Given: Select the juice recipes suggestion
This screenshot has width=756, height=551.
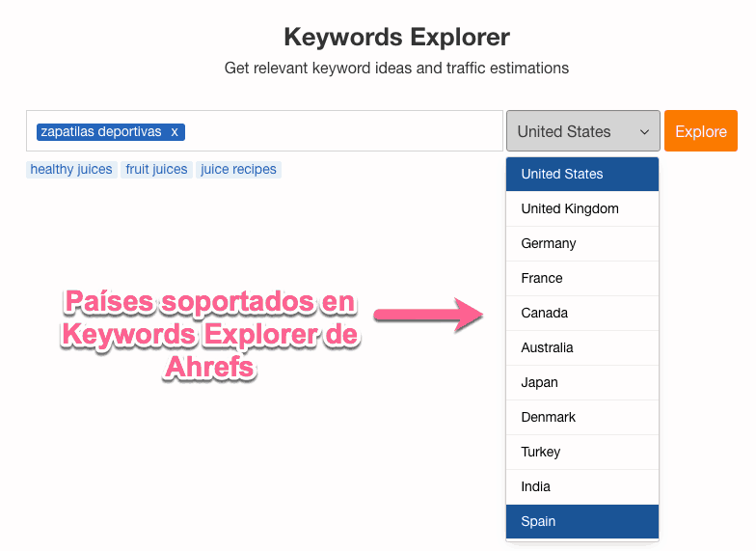Looking at the screenshot, I should (x=238, y=170).
